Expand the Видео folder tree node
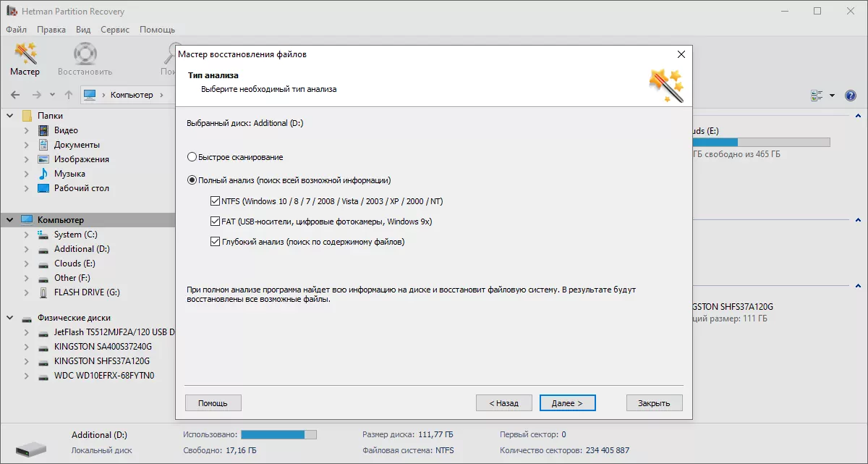868x464 pixels. [27, 130]
